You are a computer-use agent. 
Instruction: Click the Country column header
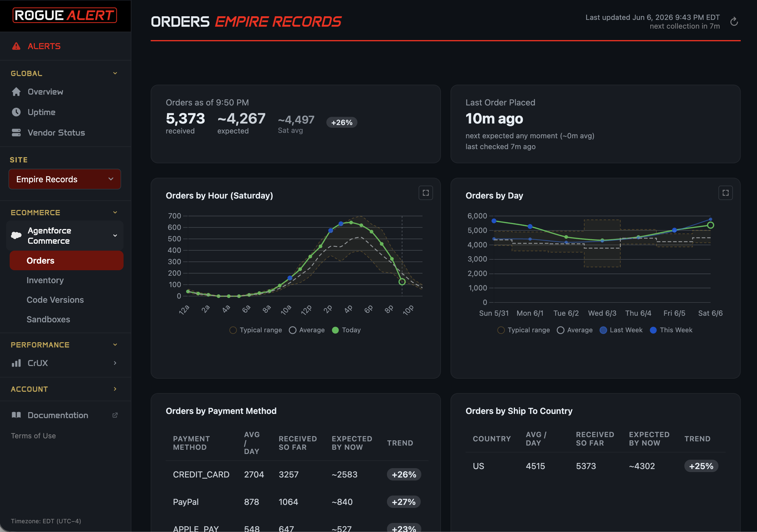pos(492,439)
